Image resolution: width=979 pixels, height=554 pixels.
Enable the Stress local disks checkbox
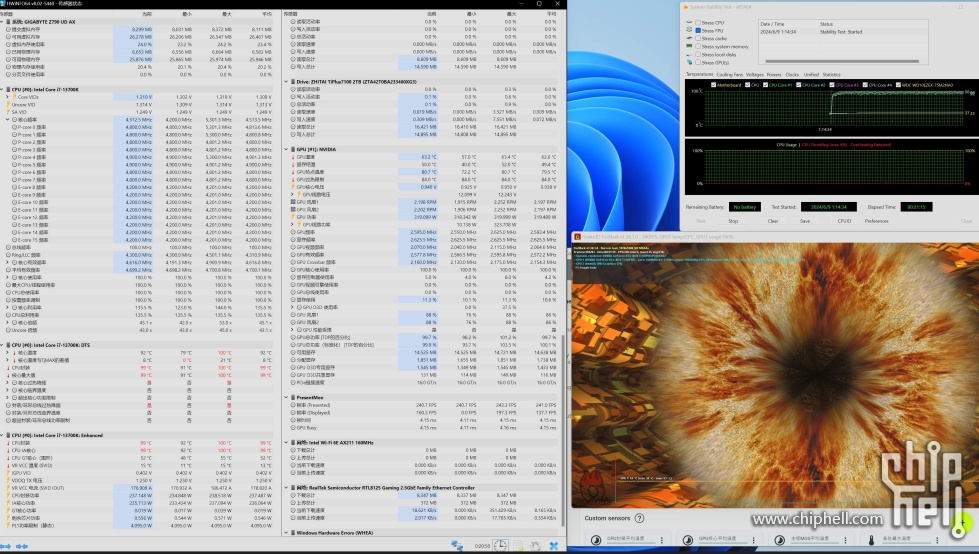pos(698,55)
